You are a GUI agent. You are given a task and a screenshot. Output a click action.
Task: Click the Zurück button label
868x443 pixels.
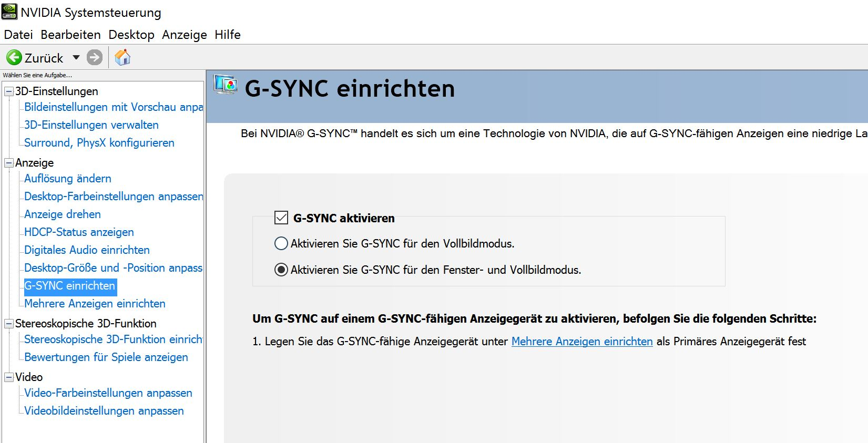[44, 58]
